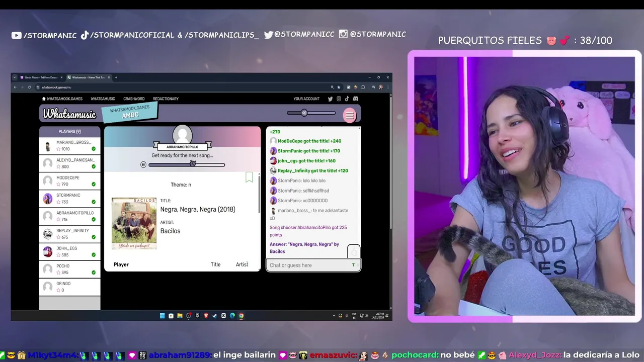This screenshot has width=644, height=362.
Task: Click the browser back arrow
Action: [x=15, y=87]
